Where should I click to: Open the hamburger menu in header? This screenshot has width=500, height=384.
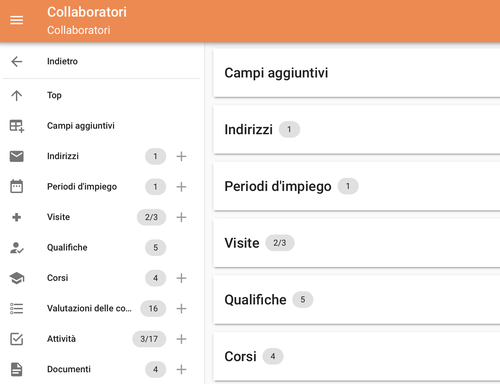[16, 20]
